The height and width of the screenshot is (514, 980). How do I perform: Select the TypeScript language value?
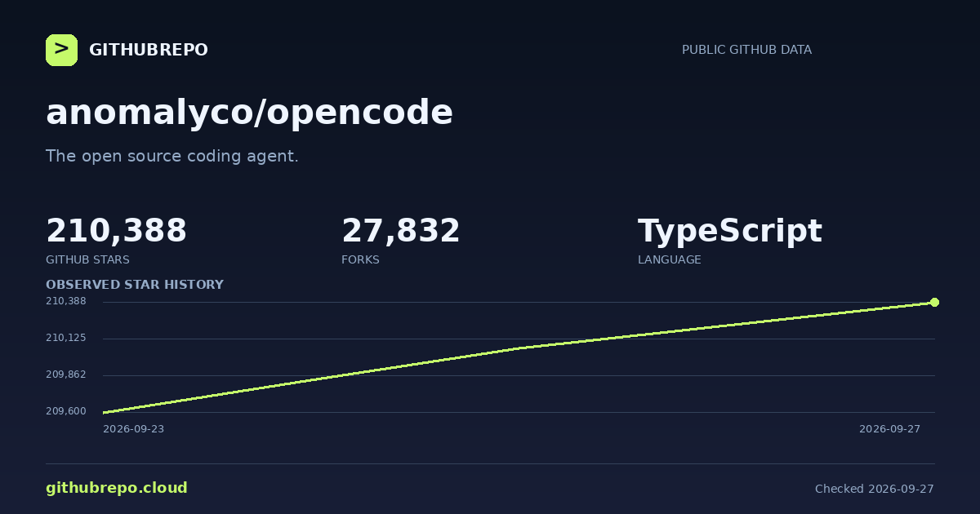pos(729,233)
